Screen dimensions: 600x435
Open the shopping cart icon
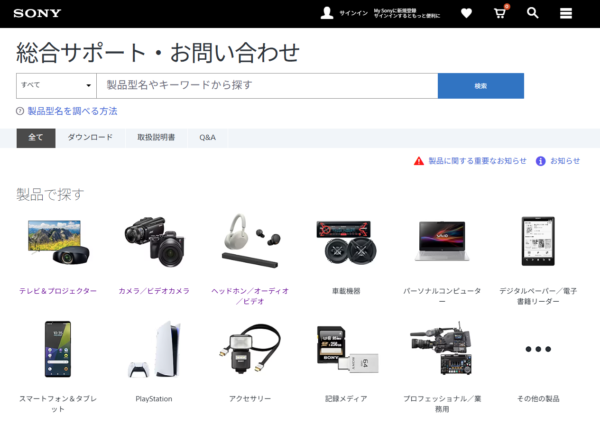pyautogui.click(x=500, y=13)
